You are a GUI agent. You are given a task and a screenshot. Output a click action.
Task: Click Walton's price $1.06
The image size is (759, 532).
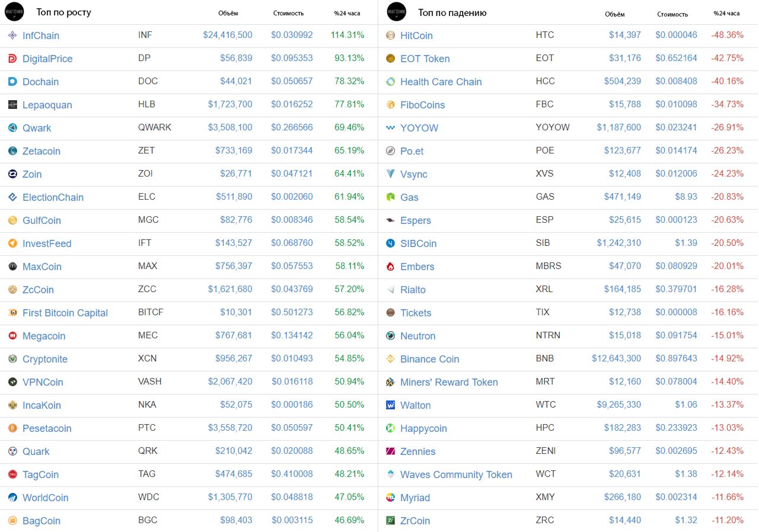point(686,405)
